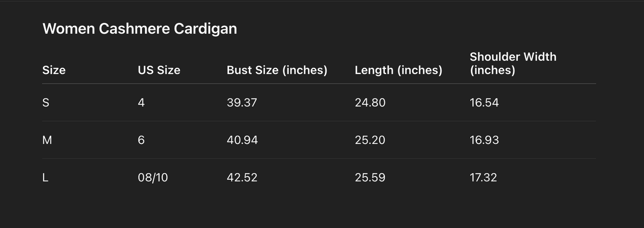Click the US size 4 cell
The height and width of the screenshot is (228, 644).
coord(141,103)
